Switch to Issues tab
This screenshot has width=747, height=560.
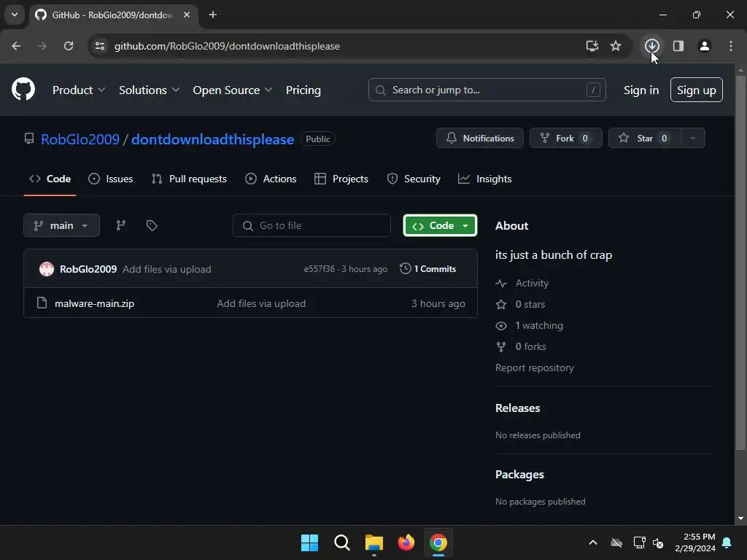click(111, 179)
